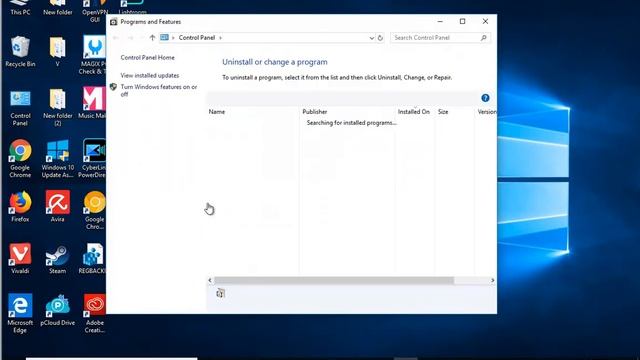Open the Recycle Bin desktop icon
The image size is (640, 360).
(x=20, y=51)
